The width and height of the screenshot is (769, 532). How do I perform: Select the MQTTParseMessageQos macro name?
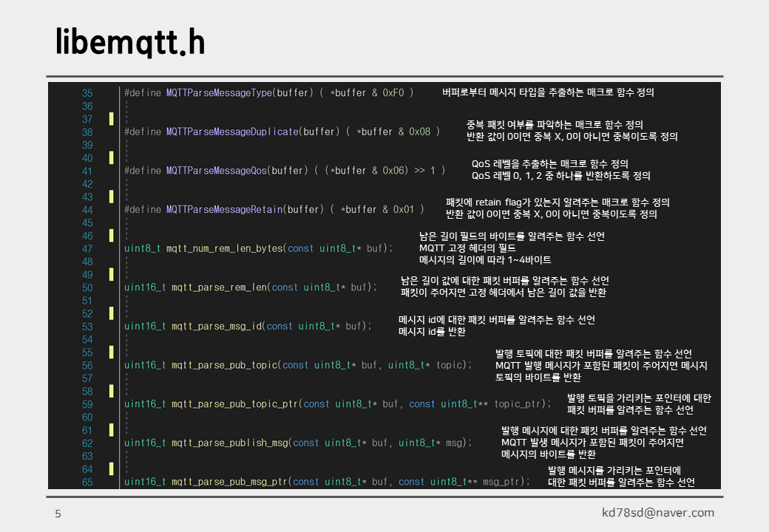click(x=216, y=171)
